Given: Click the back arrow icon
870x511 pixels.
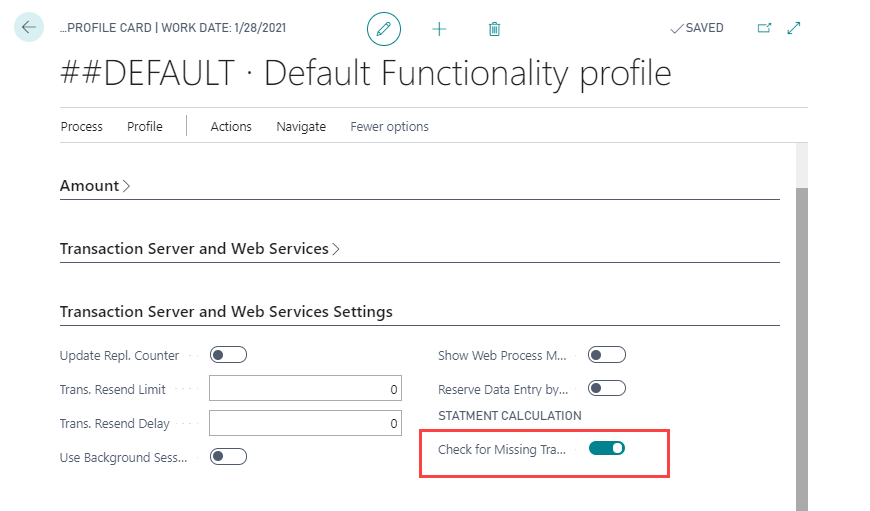Looking at the screenshot, I should click(x=28, y=27).
